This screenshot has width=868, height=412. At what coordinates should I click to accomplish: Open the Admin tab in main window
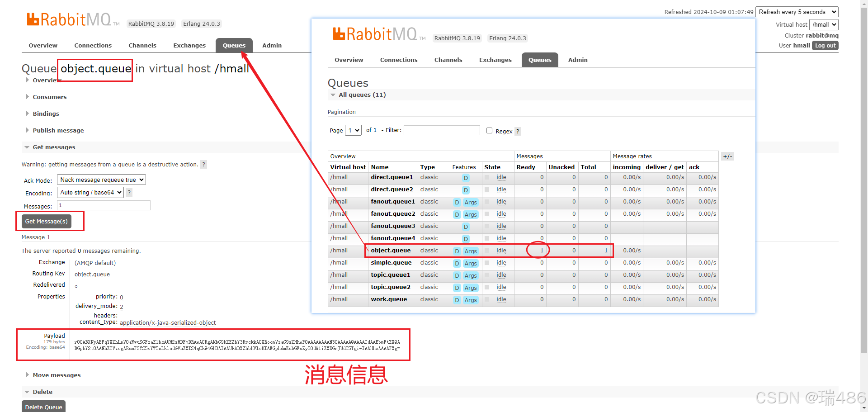coord(272,46)
